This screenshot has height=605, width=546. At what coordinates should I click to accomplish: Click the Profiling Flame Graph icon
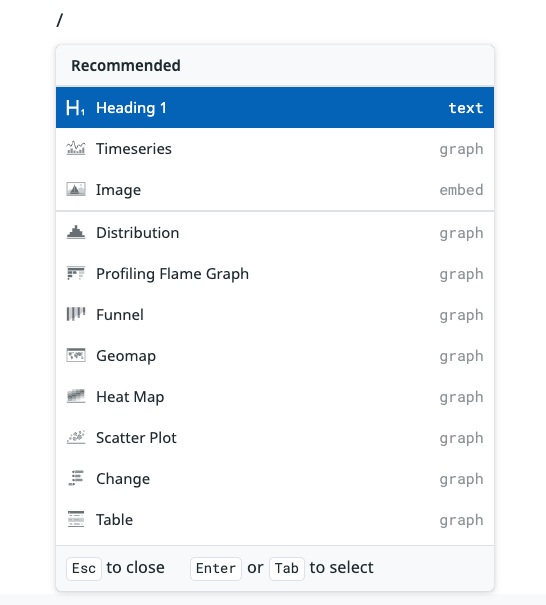[x=76, y=274]
